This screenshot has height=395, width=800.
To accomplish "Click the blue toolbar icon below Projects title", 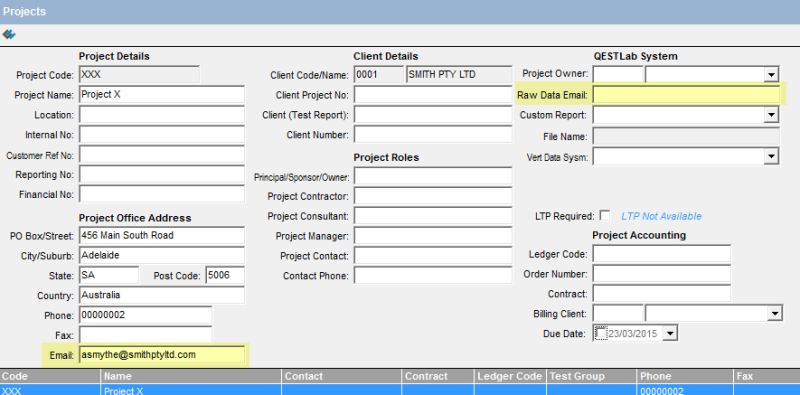I will click(x=9, y=35).
